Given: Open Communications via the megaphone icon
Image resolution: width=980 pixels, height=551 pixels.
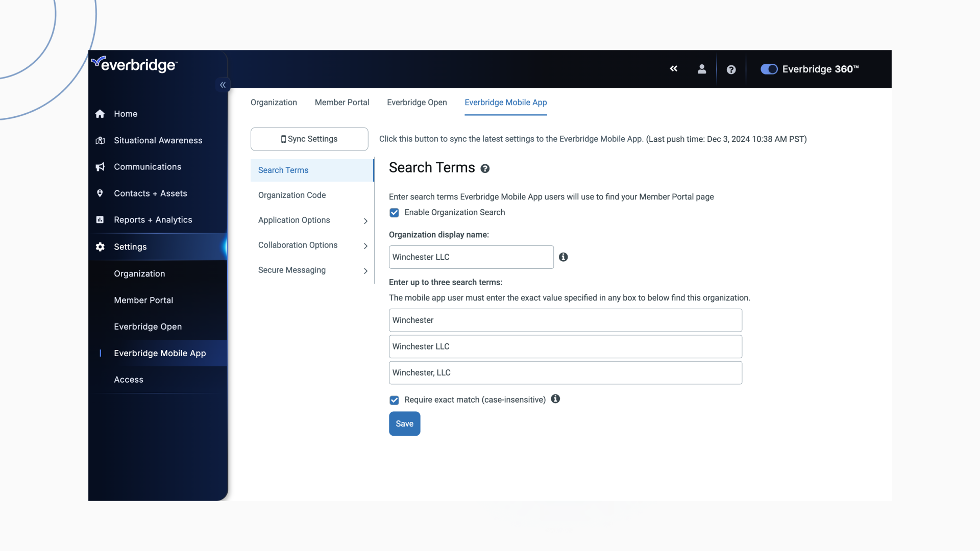Looking at the screenshot, I should click(100, 167).
